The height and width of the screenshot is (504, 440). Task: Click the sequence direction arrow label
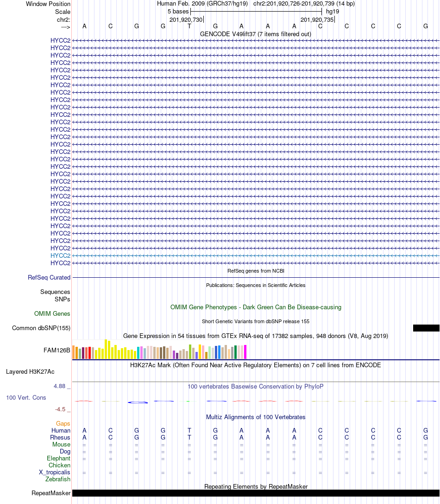pos(65,27)
